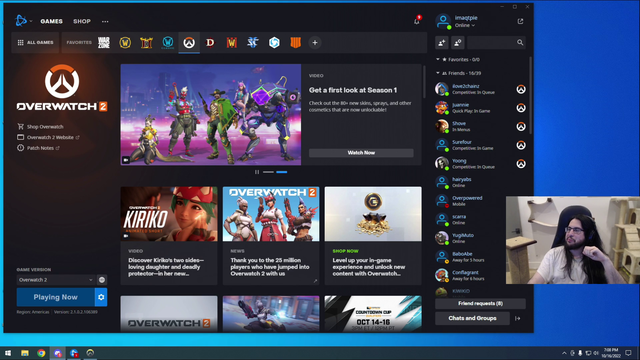
Task: Select the WoW Classic icon
Action: pos(167,42)
